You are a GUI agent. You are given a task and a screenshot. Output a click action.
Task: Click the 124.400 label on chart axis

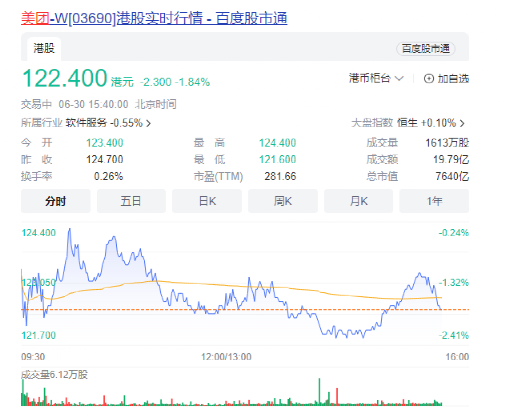pos(39,233)
